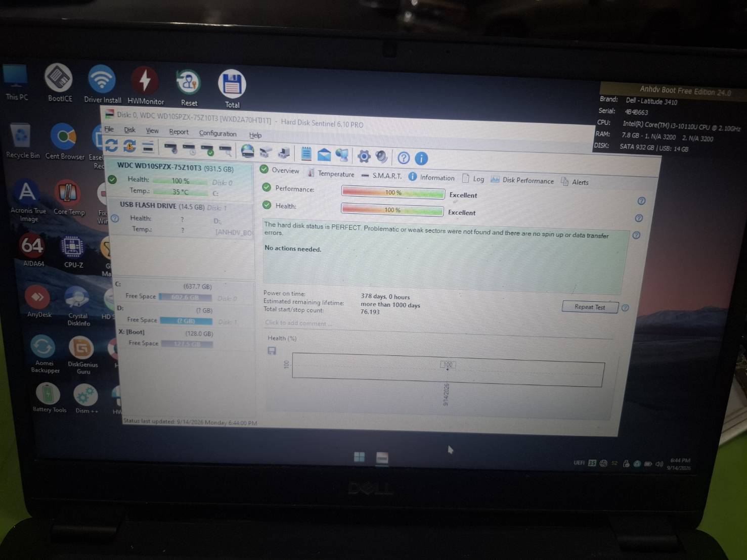Select the WDC WD10SPZX-75Z10T3 disk entry
The height and width of the screenshot is (560, 747).
coord(180,179)
